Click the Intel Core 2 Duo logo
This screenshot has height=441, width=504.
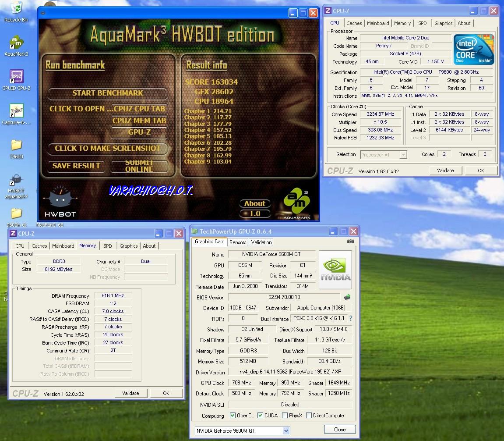point(473,49)
